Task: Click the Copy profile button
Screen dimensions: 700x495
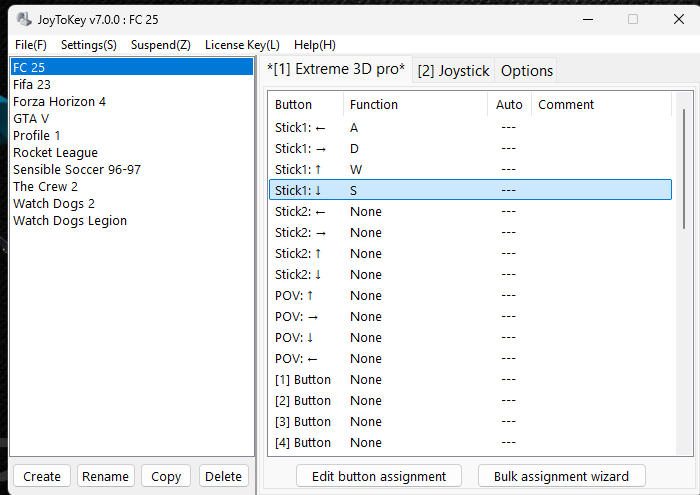Action: pos(166,476)
